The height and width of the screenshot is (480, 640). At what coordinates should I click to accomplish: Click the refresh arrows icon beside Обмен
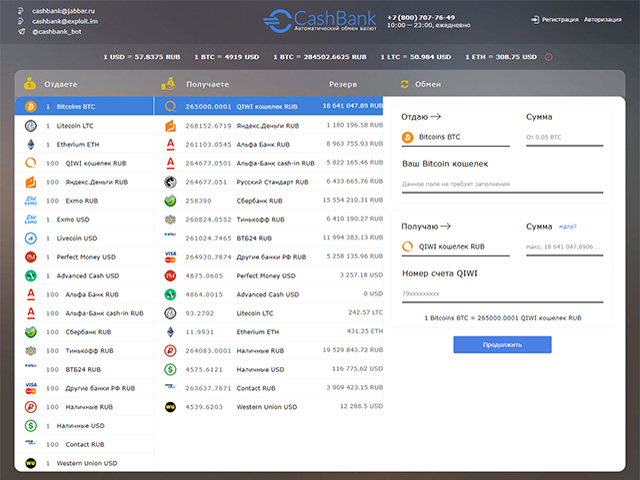point(404,84)
